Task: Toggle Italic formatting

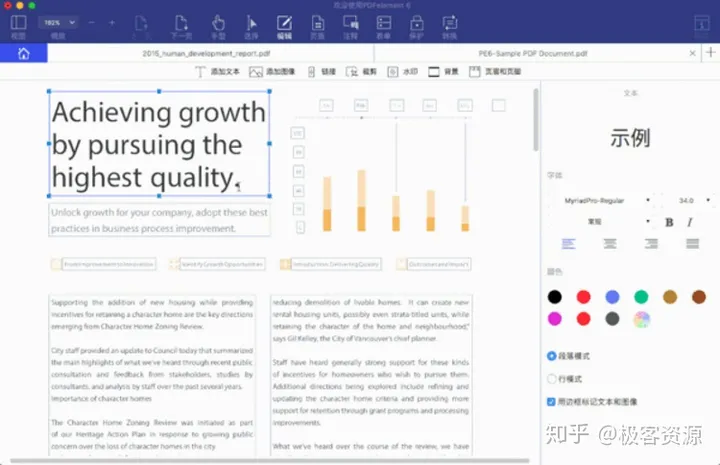Action: tap(689, 222)
